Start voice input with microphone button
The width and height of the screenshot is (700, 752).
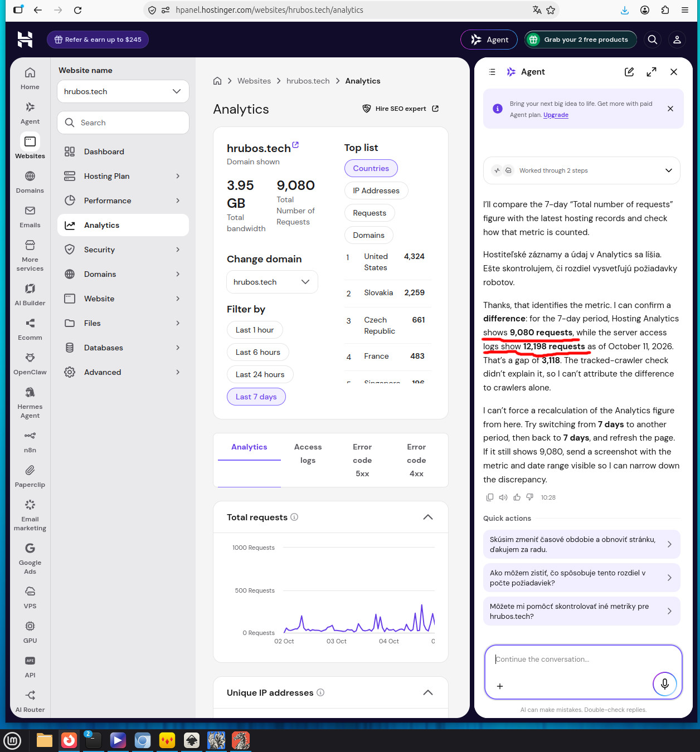pos(665,683)
